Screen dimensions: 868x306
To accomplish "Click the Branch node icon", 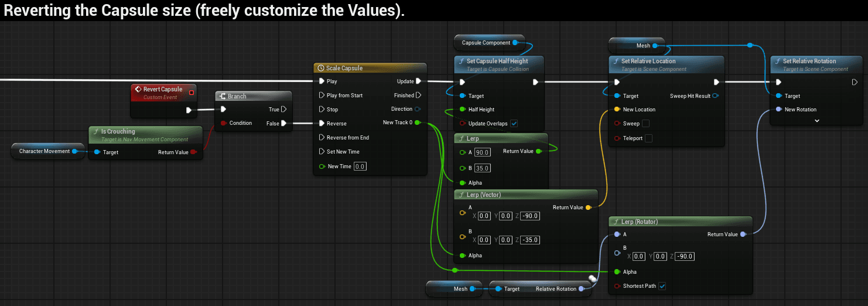I will 223,96.
